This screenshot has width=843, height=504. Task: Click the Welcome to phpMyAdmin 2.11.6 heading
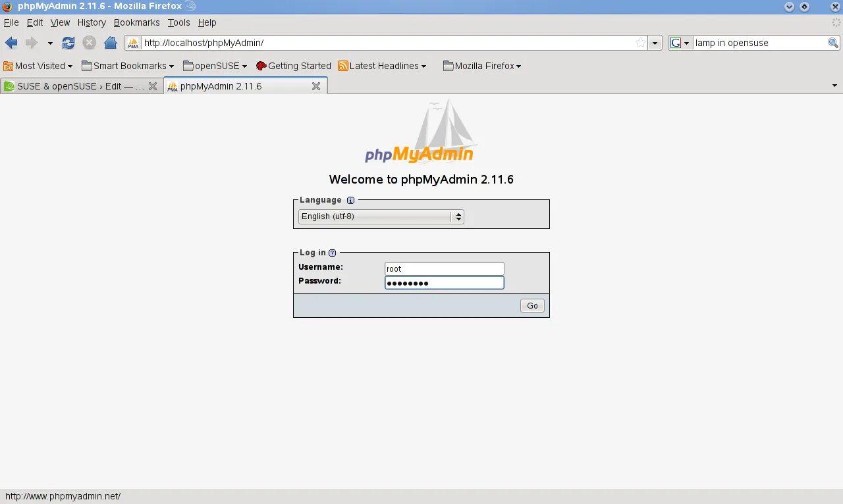(421, 180)
